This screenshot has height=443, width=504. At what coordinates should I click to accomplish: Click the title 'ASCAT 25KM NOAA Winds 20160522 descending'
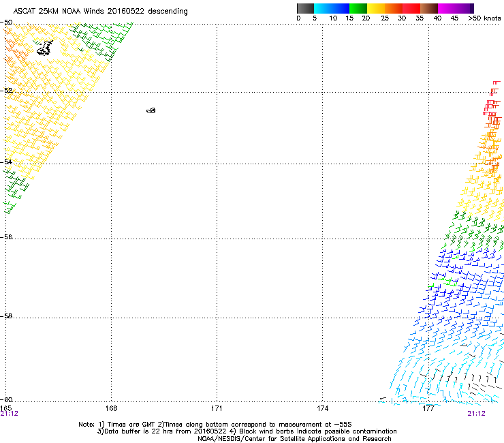pos(100,12)
